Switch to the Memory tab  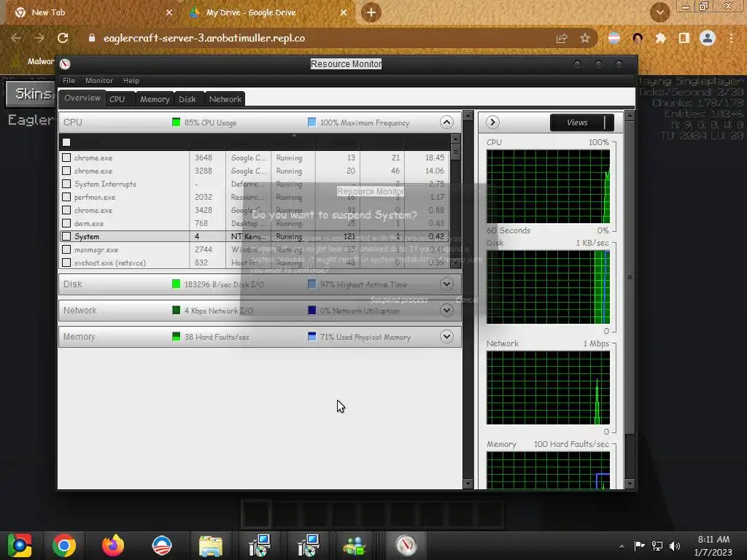(155, 99)
